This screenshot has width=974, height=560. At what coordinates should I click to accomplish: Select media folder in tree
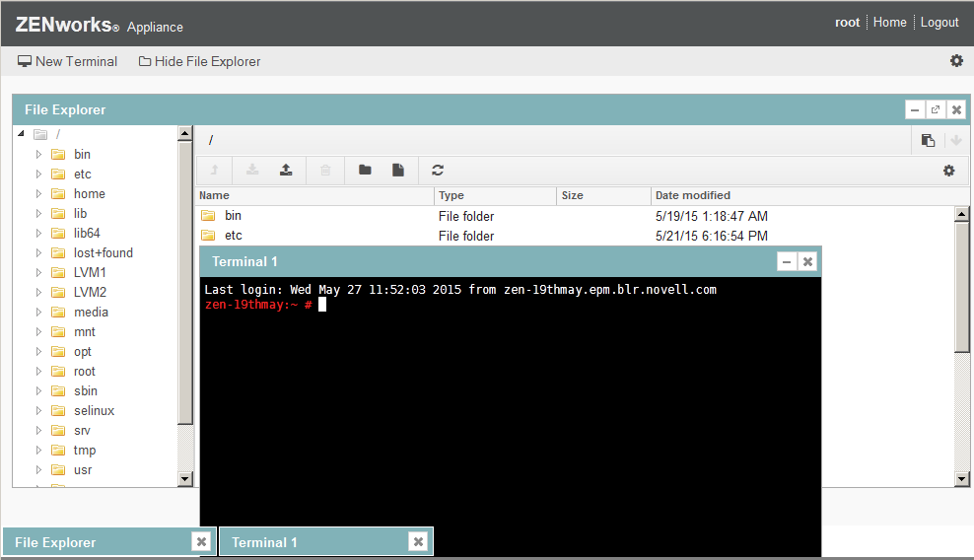click(x=91, y=312)
